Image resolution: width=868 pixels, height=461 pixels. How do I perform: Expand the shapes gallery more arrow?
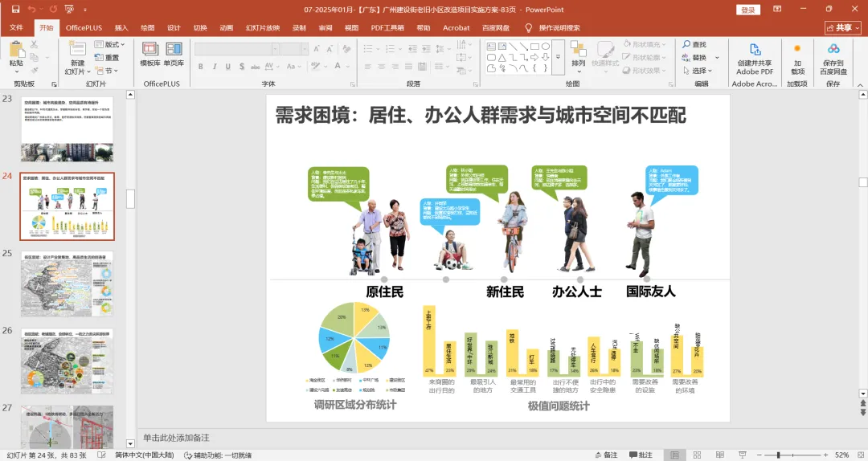coord(558,57)
